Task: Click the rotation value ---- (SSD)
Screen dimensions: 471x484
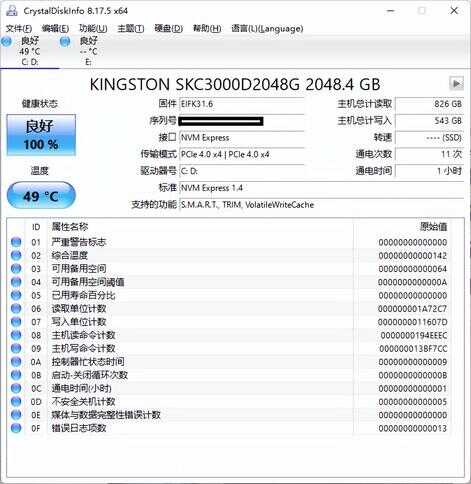Action: (429, 138)
